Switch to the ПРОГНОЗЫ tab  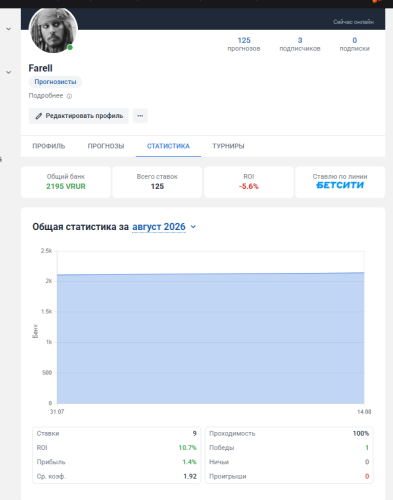106,146
